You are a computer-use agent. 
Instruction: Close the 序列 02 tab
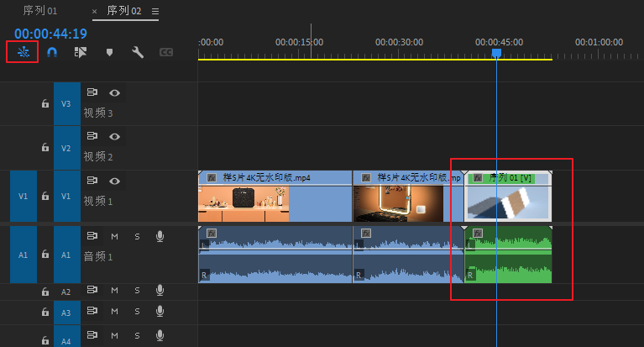click(x=93, y=12)
